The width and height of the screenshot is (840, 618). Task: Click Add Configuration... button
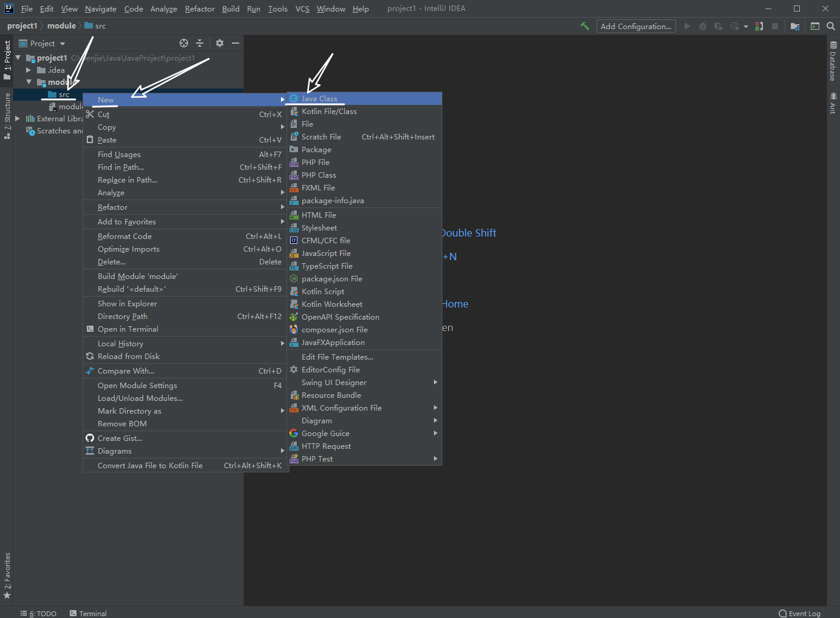pos(636,26)
